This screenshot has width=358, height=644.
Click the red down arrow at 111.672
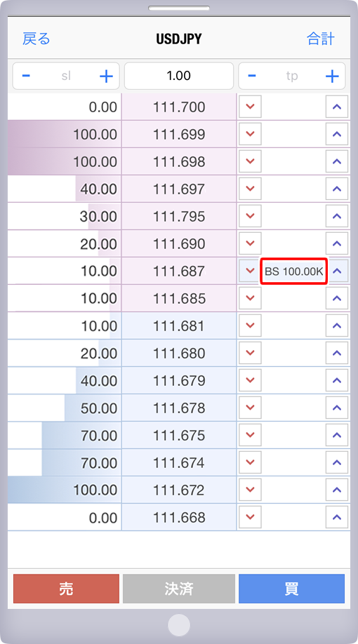(250, 490)
